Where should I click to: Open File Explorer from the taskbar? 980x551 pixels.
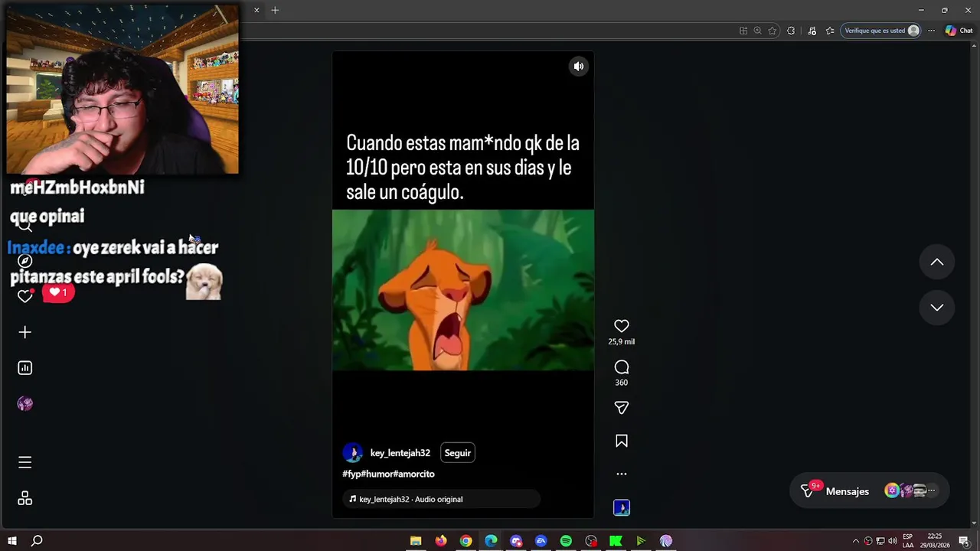click(416, 541)
